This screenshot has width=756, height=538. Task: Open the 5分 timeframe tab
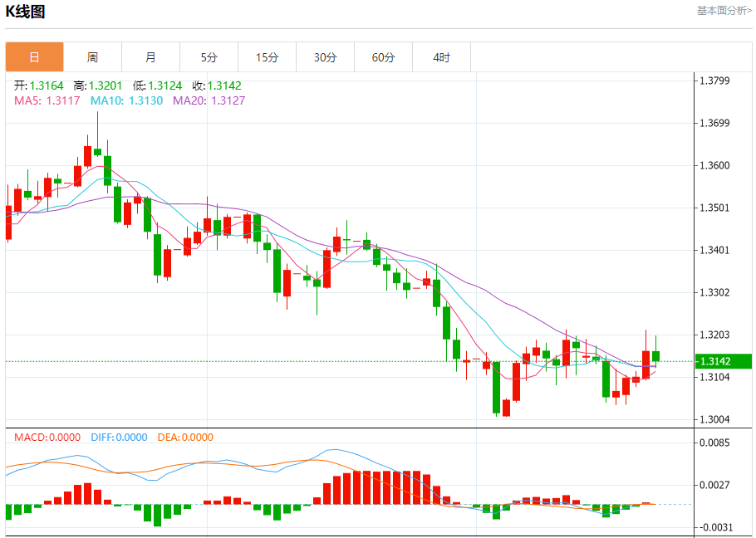[x=209, y=57]
